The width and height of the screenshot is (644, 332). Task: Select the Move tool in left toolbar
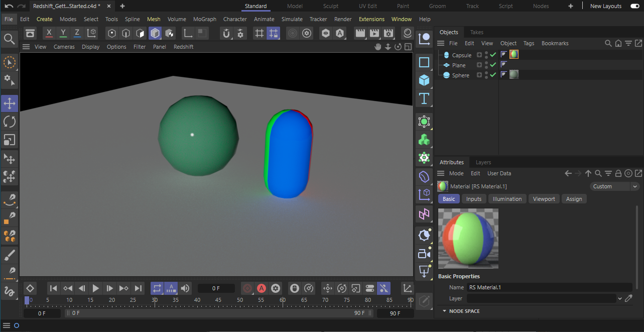[x=10, y=104]
